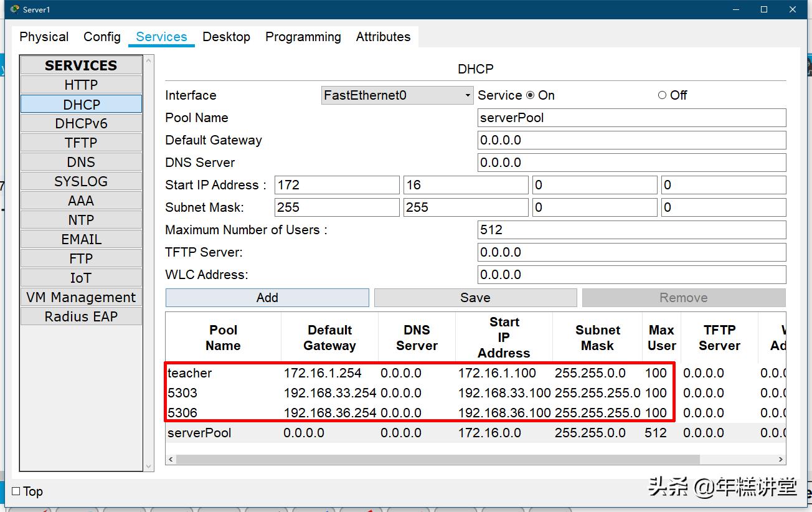The height and width of the screenshot is (512, 812).
Task: Open the Physical tab
Action: [44, 37]
